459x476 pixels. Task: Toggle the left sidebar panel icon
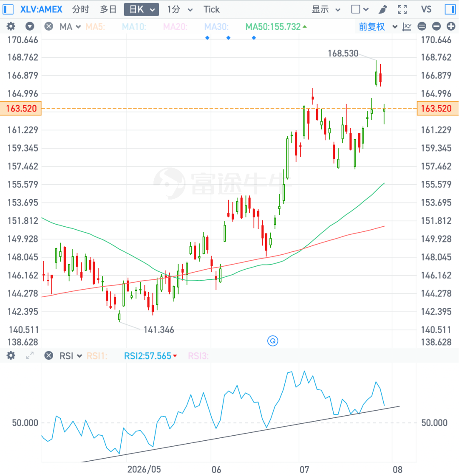8,9
